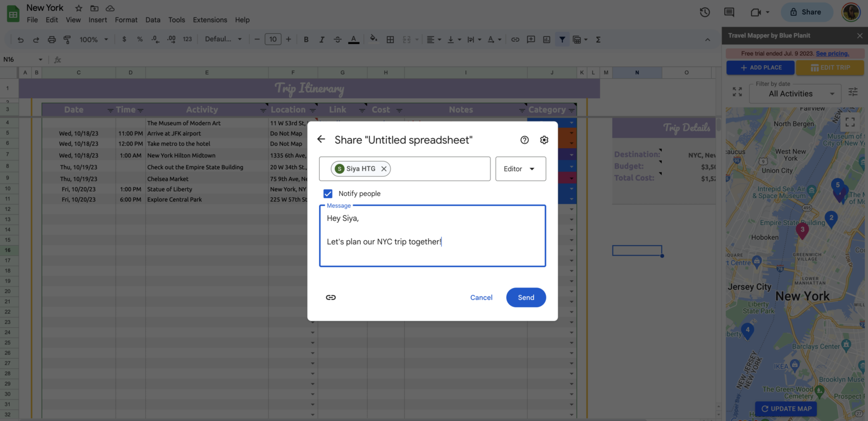The width and height of the screenshot is (868, 421).
Task: Click the Redo icon in toolbar
Action: click(36, 40)
